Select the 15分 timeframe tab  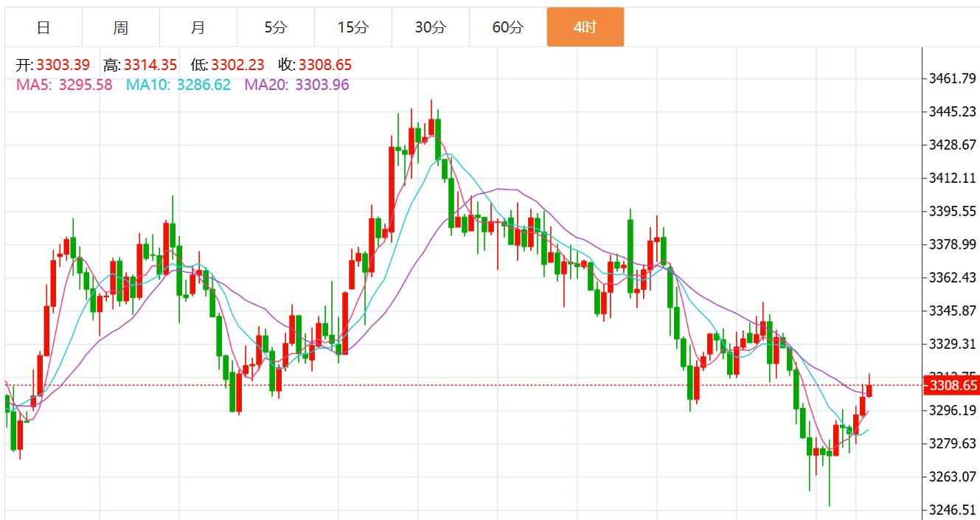(353, 27)
